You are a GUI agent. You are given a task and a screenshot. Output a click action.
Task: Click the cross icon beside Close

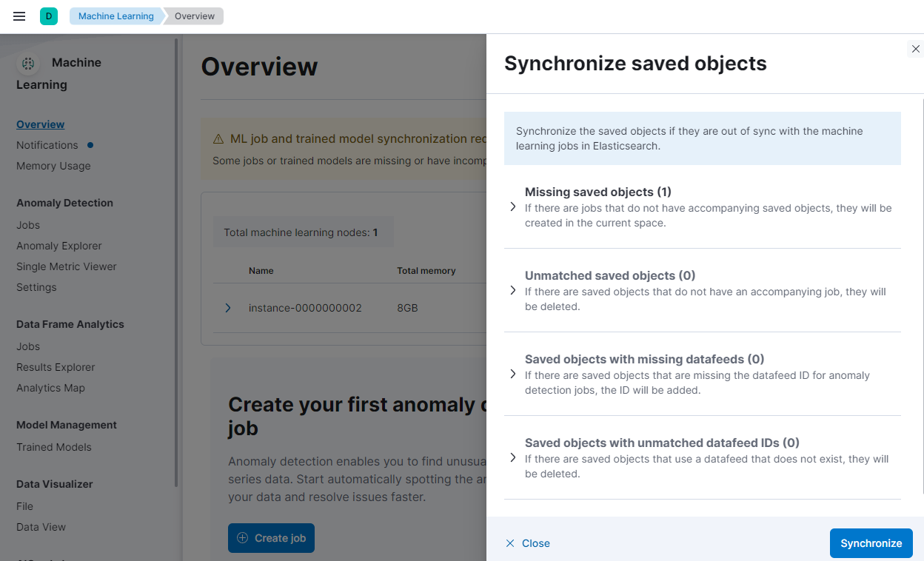(510, 543)
